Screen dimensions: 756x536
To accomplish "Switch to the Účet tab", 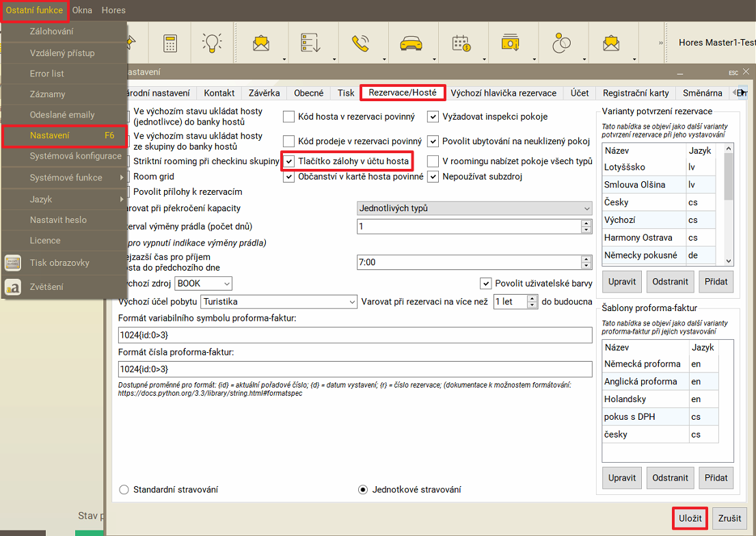I will (x=580, y=93).
